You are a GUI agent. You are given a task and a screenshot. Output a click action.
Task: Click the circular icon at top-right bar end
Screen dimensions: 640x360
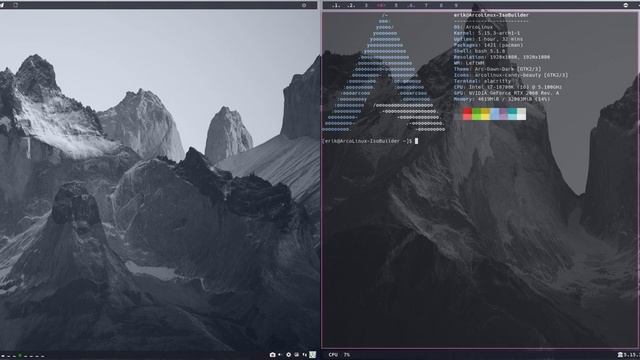626,5
